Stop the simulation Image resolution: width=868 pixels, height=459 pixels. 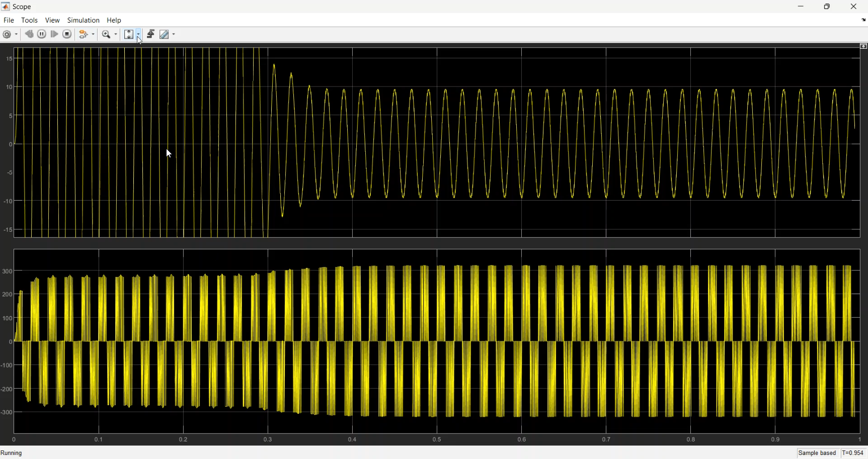pyautogui.click(x=67, y=34)
